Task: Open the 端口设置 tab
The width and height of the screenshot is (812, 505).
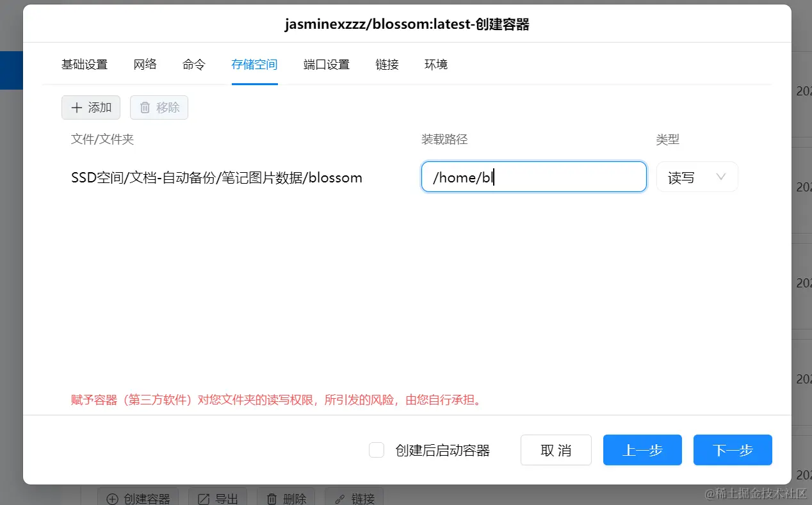Action: (326, 64)
